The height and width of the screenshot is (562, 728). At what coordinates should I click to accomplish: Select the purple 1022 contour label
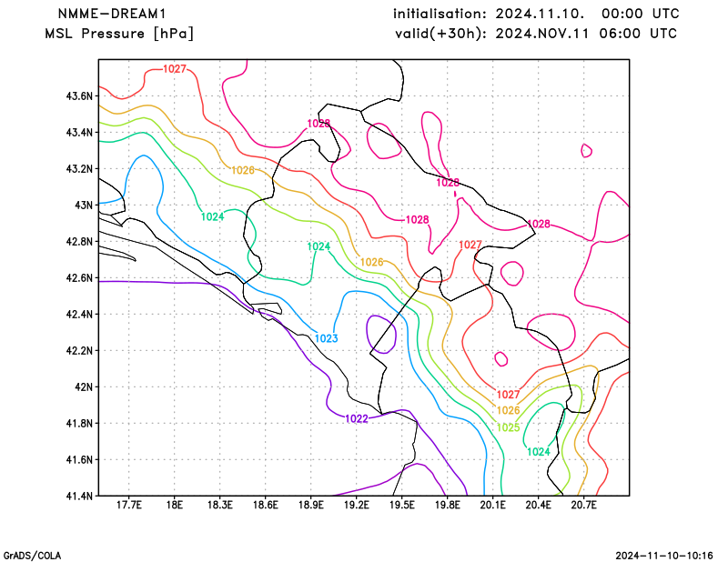(x=357, y=418)
